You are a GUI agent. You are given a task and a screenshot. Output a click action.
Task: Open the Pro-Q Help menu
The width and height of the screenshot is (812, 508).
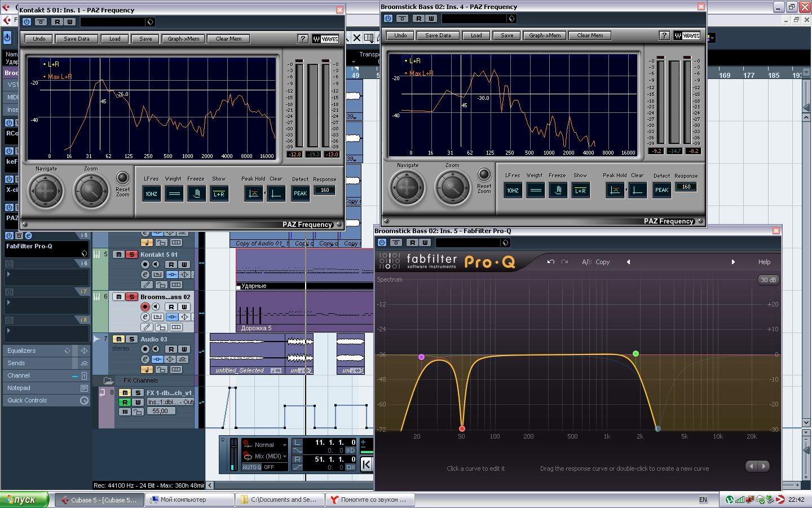pos(764,262)
